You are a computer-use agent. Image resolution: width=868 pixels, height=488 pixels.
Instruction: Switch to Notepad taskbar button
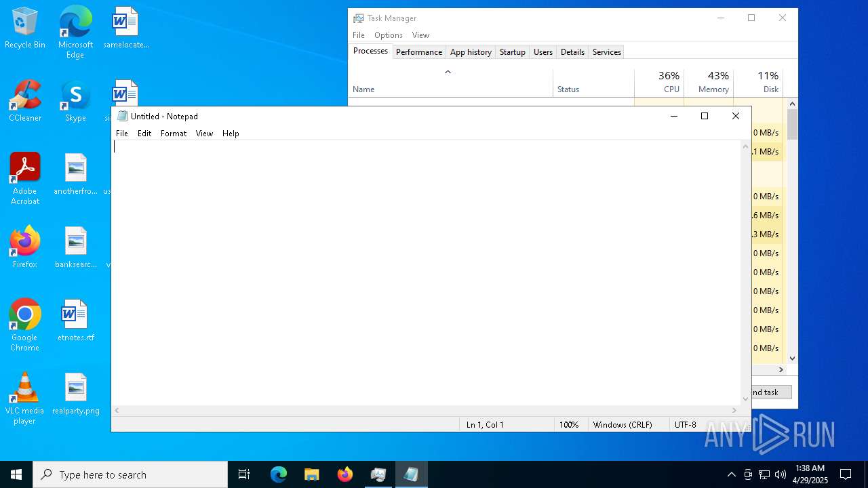(412, 474)
